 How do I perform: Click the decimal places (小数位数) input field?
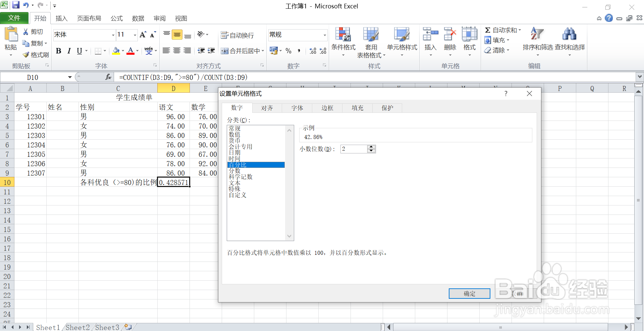point(354,149)
